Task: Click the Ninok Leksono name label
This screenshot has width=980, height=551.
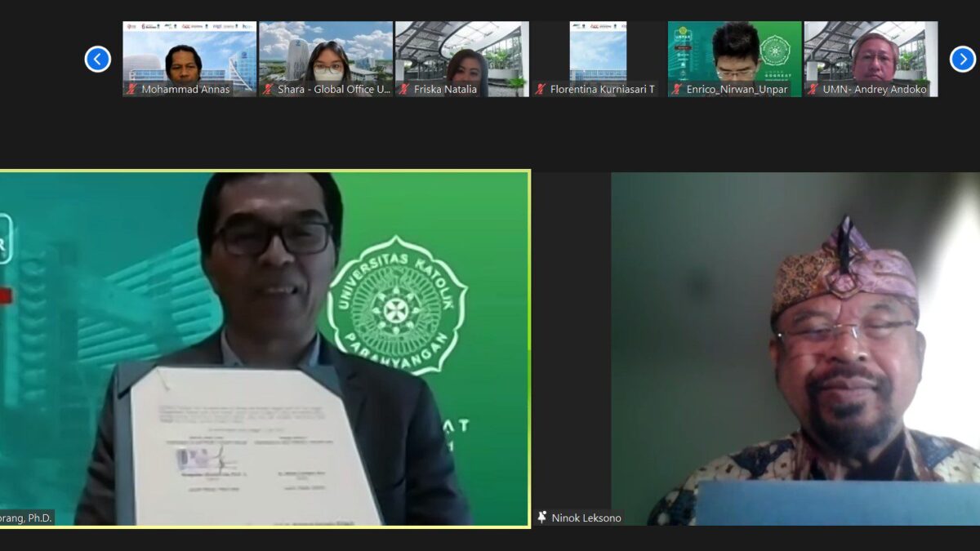Action: click(x=586, y=518)
